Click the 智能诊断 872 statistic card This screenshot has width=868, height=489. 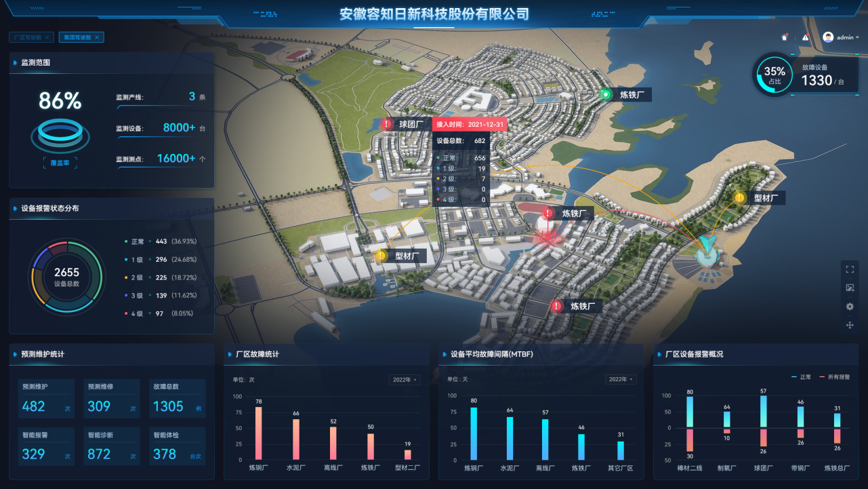click(x=112, y=446)
